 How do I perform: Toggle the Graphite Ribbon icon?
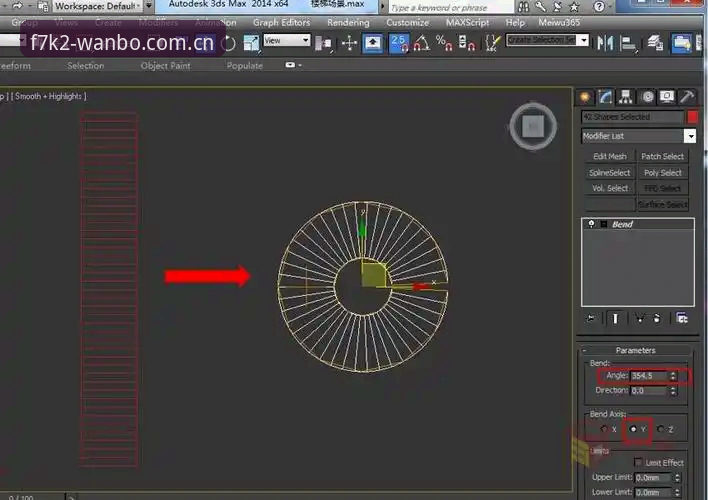pos(681,43)
